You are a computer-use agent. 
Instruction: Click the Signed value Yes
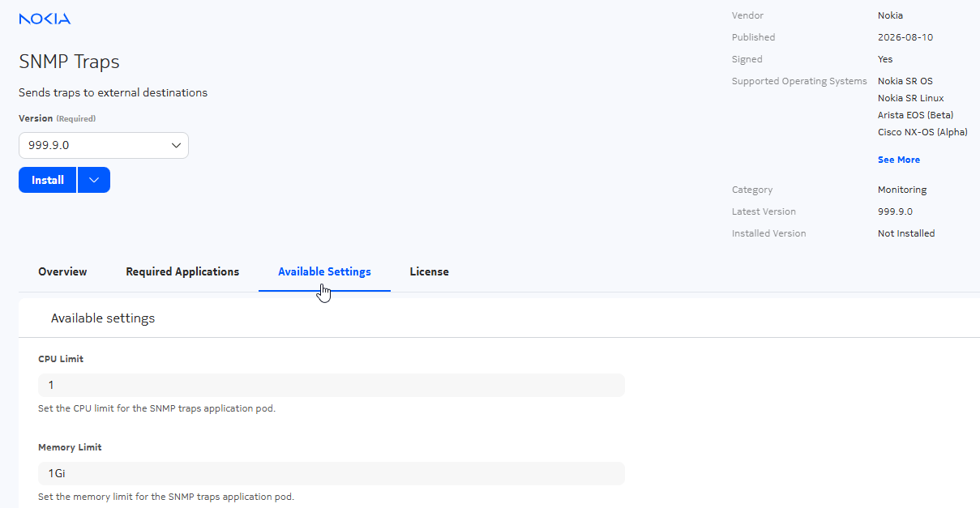[x=885, y=59]
